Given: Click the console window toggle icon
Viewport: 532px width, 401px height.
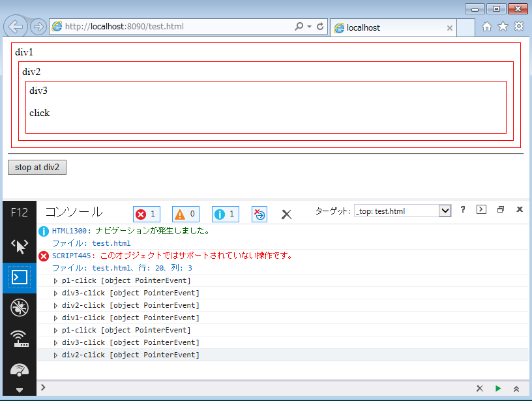Looking at the screenshot, I should (x=481, y=209).
